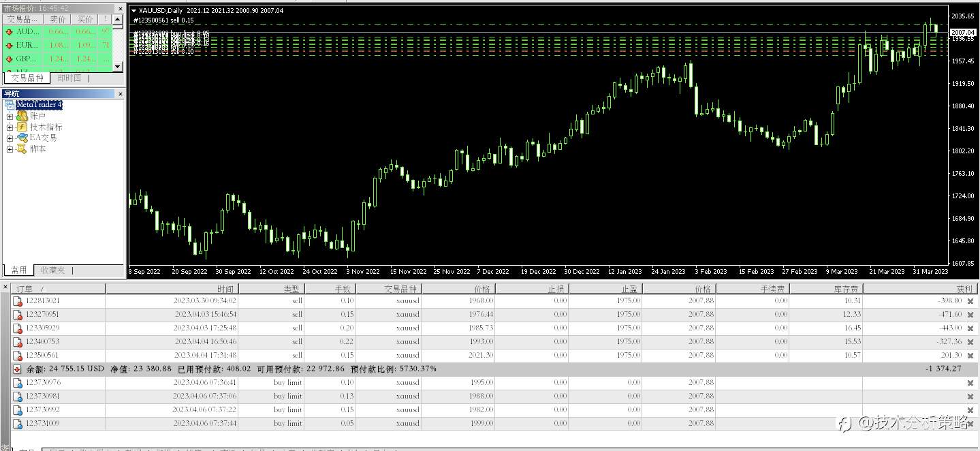
Task: Switch to the 交易品种 tab
Action: [x=27, y=78]
